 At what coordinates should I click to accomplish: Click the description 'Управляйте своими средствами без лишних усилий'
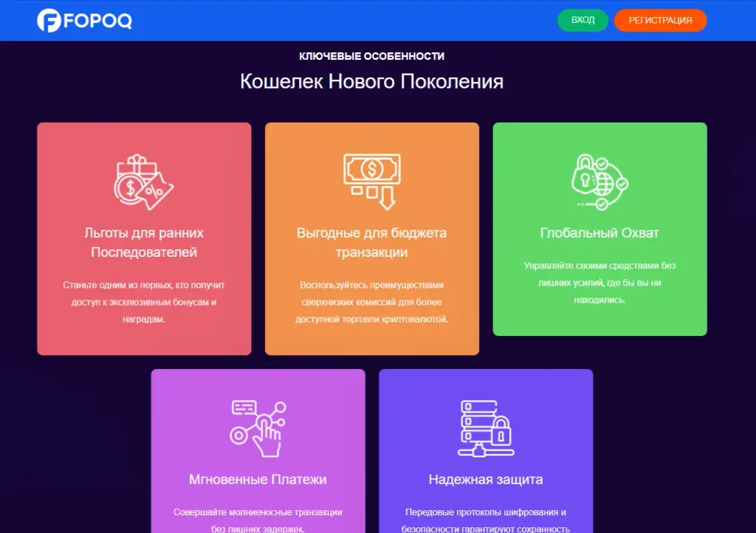(599, 283)
